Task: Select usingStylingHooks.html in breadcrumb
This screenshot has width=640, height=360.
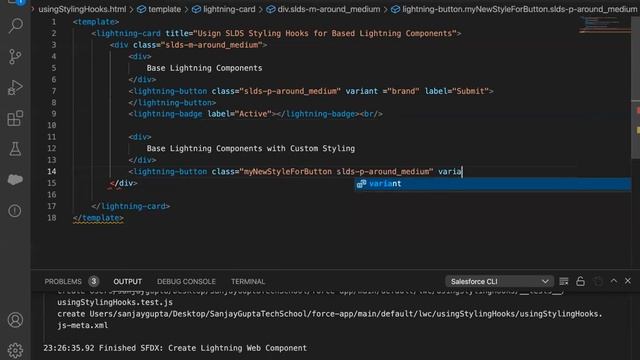Action: tap(82, 9)
